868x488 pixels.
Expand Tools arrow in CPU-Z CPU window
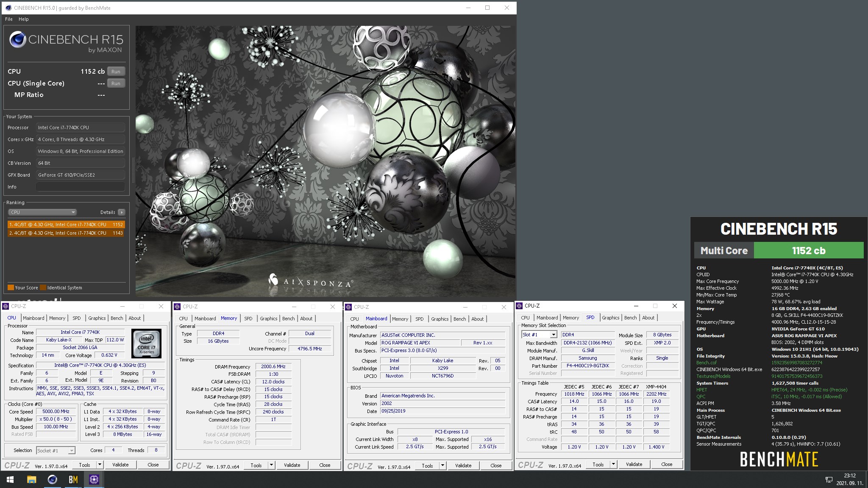point(100,465)
